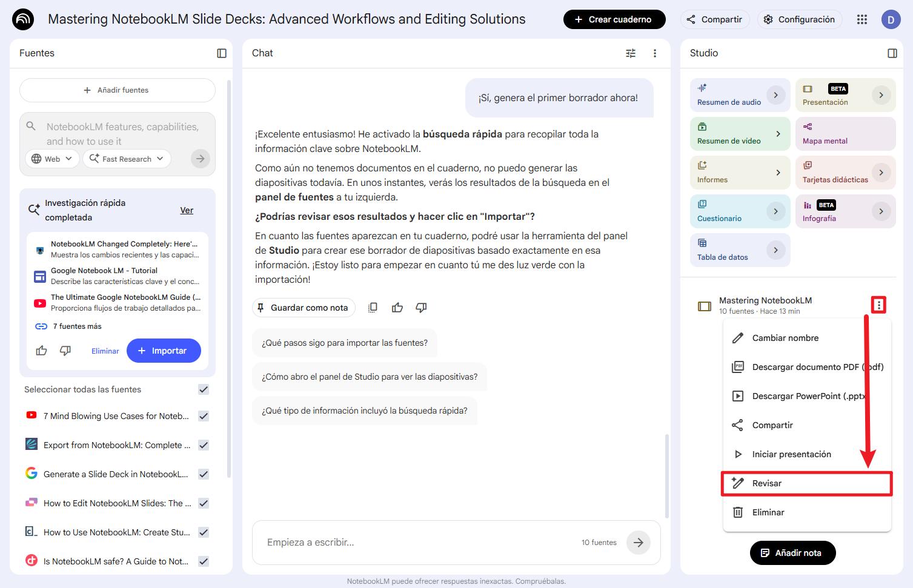Expand Resumen de audio options arrow

coord(776,95)
